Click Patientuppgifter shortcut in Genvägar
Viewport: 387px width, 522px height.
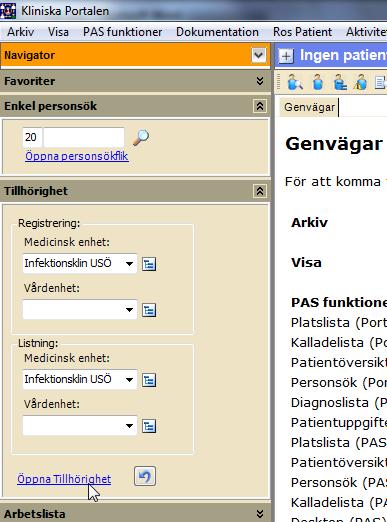click(x=339, y=423)
